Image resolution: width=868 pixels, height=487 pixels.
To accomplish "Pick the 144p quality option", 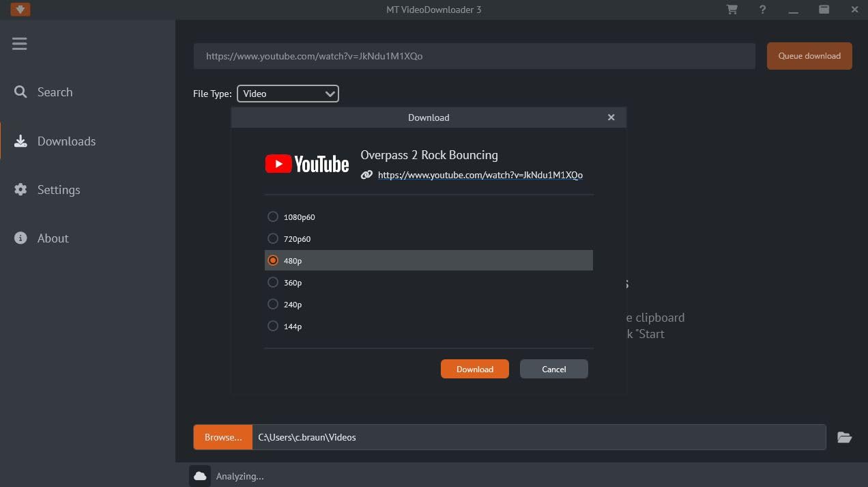I will tap(429, 326).
